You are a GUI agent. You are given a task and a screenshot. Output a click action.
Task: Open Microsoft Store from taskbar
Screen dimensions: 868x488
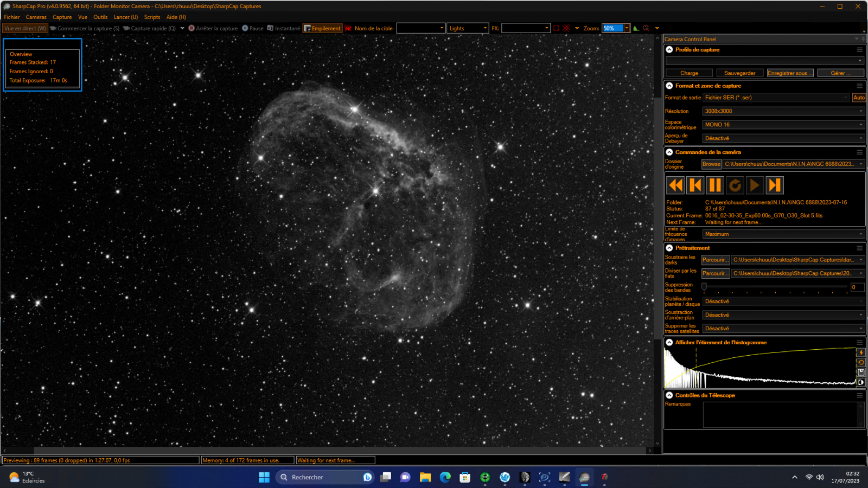465,477
